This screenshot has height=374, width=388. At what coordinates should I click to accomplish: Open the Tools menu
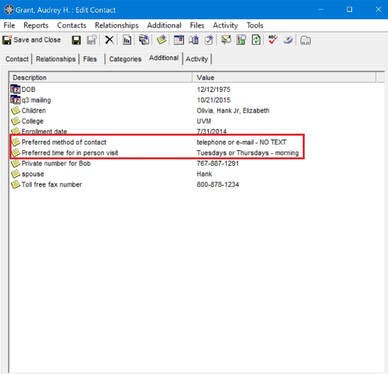pos(255,25)
